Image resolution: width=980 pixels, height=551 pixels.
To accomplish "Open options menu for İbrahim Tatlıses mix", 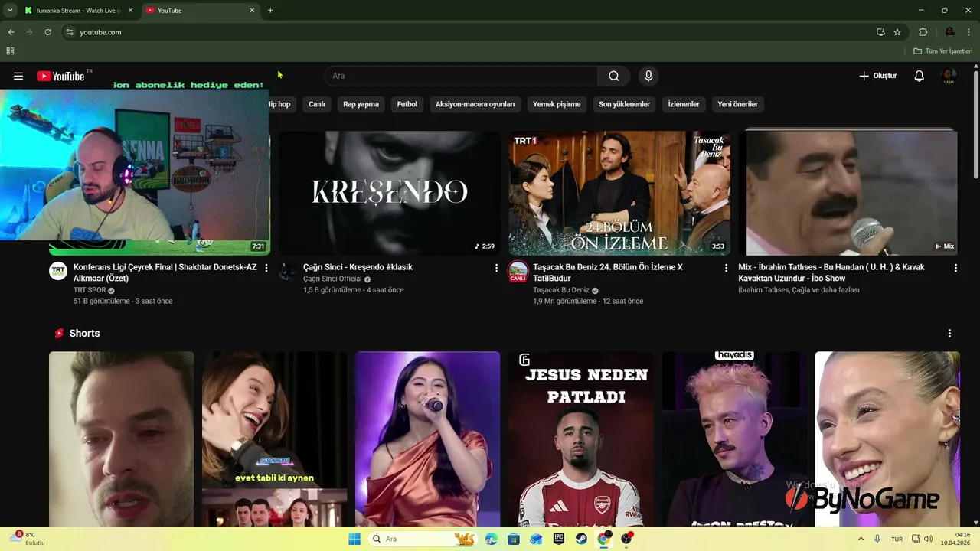I will (x=955, y=268).
